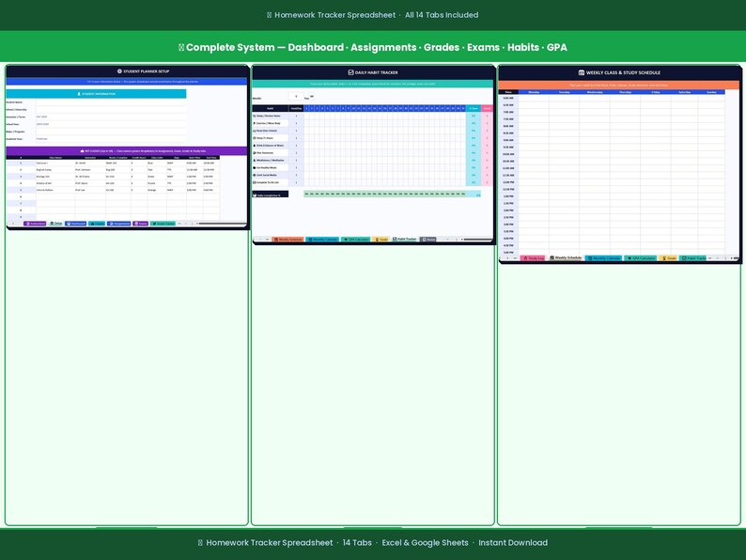The width and height of the screenshot is (746, 560).
Task: Click the horizontal scrollbar in Setup sheet
Action: coord(222,223)
